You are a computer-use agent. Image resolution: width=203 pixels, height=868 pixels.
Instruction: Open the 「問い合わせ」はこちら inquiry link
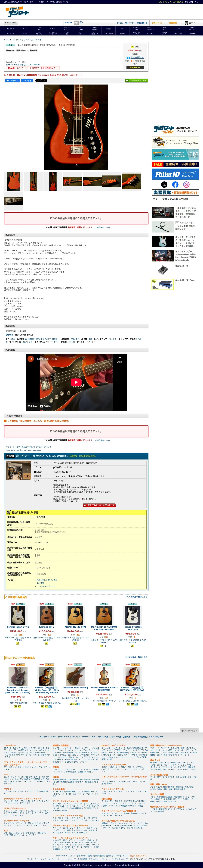click(38, 421)
